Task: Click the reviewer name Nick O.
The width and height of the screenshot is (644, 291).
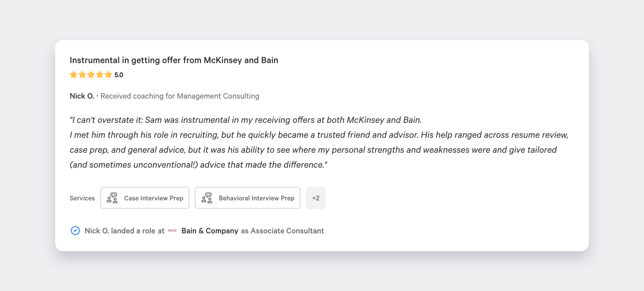Action: click(x=82, y=96)
